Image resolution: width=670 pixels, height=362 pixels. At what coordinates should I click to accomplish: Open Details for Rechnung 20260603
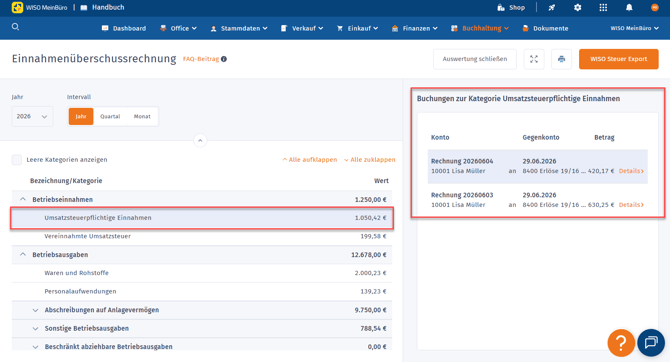[631, 205]
